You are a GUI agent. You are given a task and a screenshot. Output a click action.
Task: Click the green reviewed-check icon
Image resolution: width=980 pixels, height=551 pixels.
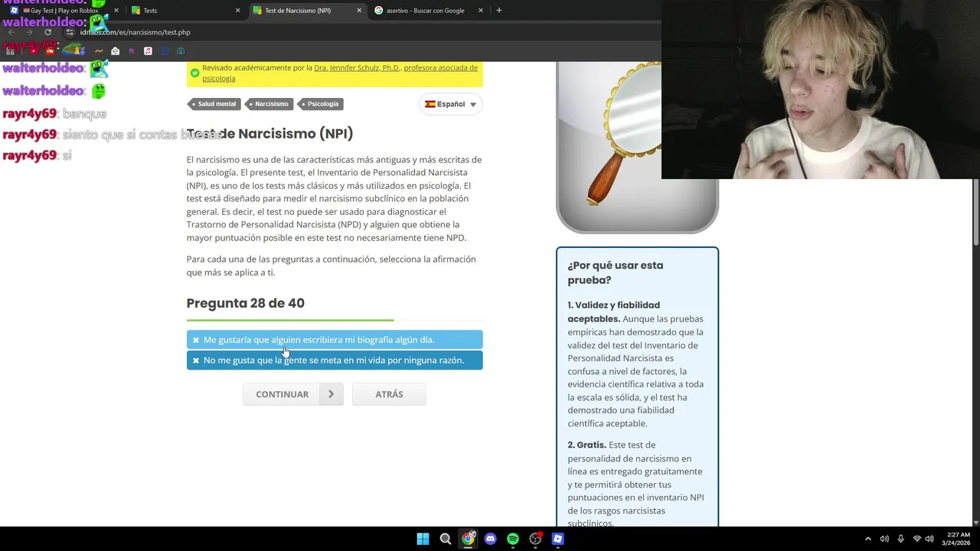194,73
